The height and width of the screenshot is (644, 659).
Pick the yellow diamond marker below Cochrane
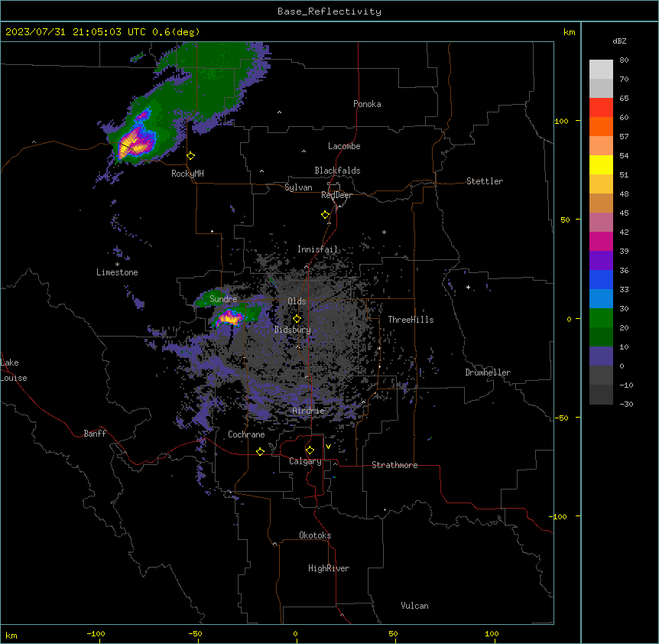(x=260, y=451)
